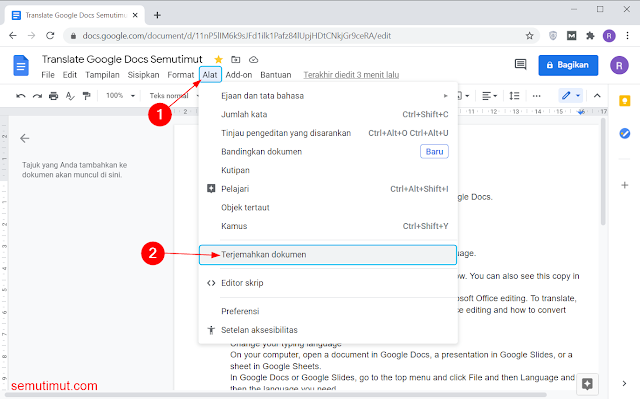The image size is (640, 399).
Task: Expand Ejaan dan tata bahasa submenu
Action: coord(328,96)
